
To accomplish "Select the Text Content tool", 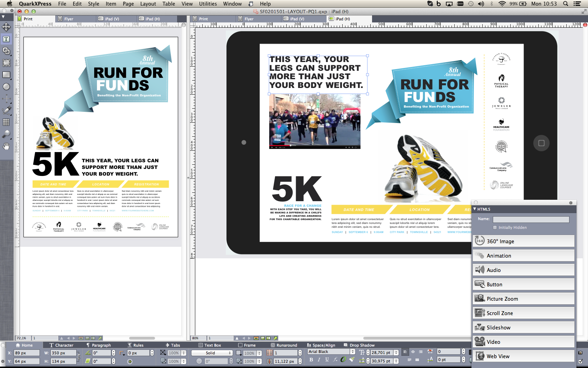I will [x=6, y=39].
